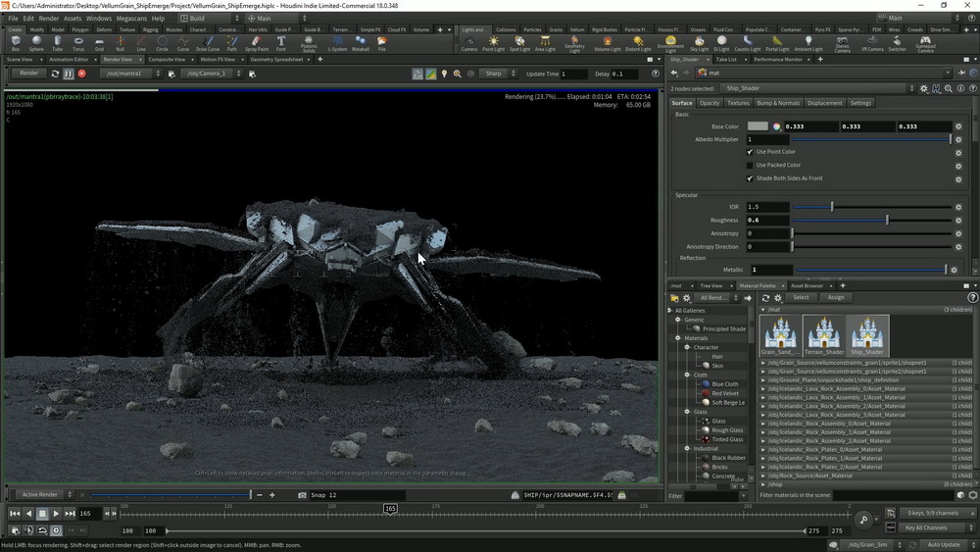Image resolution: width=980 pixels, height=552 pixels.
Task: Click the Grid shelf tool
Action: coord(99,43)
